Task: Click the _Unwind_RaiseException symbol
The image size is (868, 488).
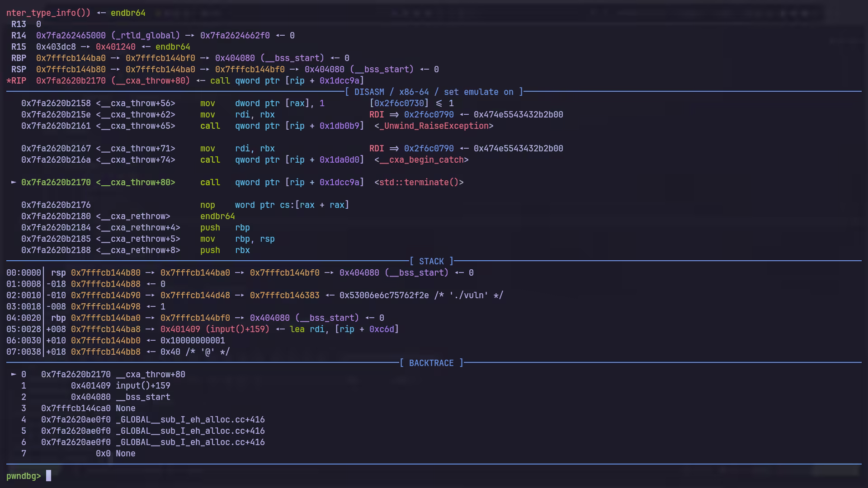Action: click(434, 126)
